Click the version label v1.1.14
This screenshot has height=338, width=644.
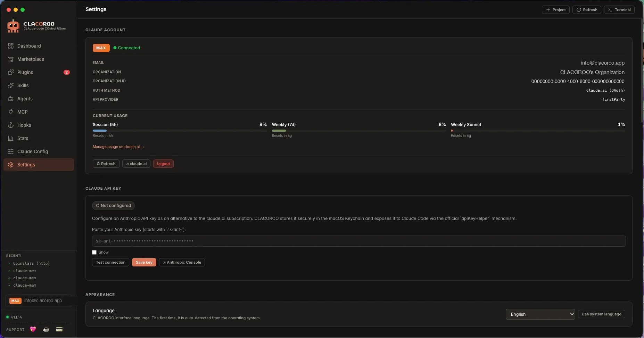pyautogui.click(x=16, y=317)
